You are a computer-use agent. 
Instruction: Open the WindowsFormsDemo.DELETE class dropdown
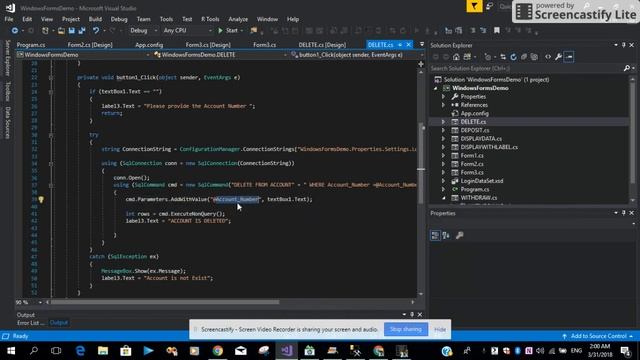pos(220,55)
